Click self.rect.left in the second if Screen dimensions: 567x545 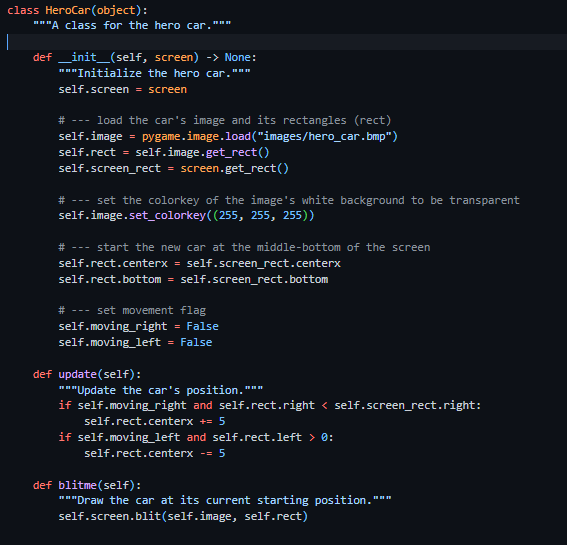point(257,437)
